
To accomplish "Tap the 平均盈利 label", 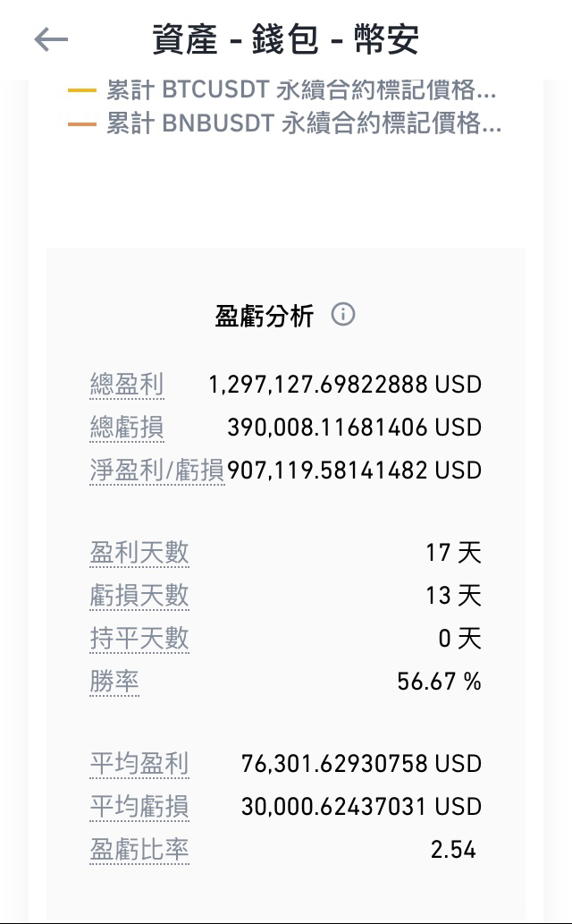I will pos(139,764).
